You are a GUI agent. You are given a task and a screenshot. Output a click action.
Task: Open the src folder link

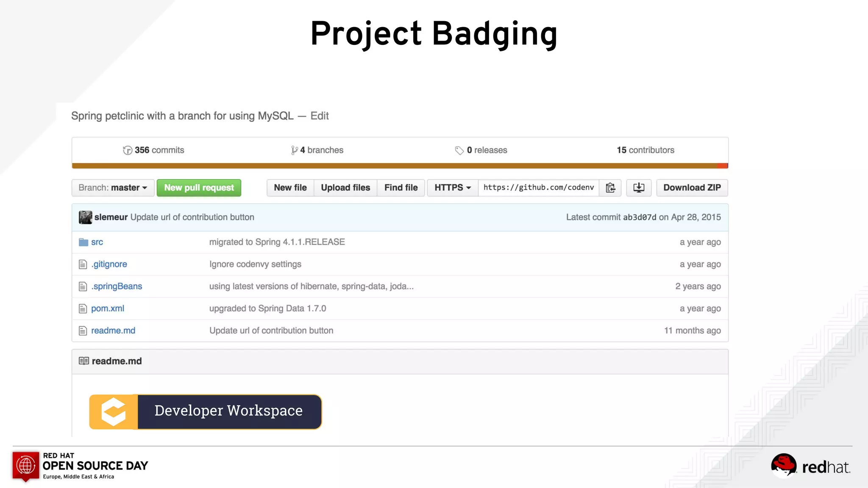pyautogui.click(x=97, y=242)
